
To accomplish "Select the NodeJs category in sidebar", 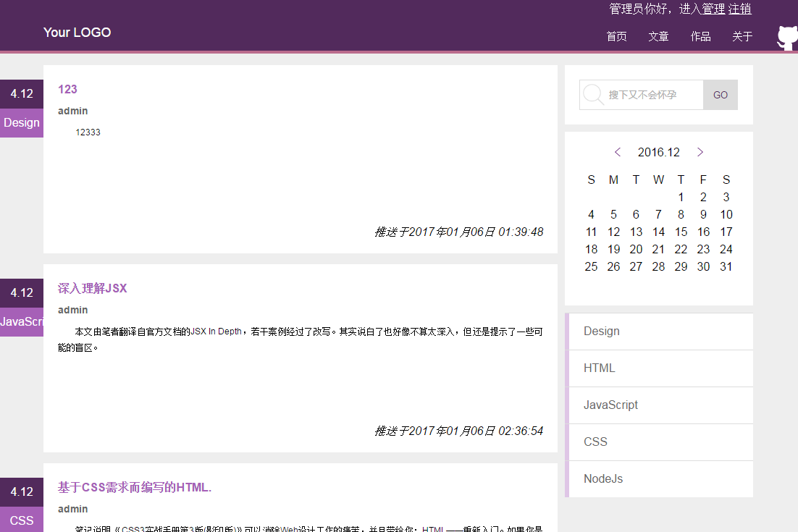I will (x=602, y=478).
